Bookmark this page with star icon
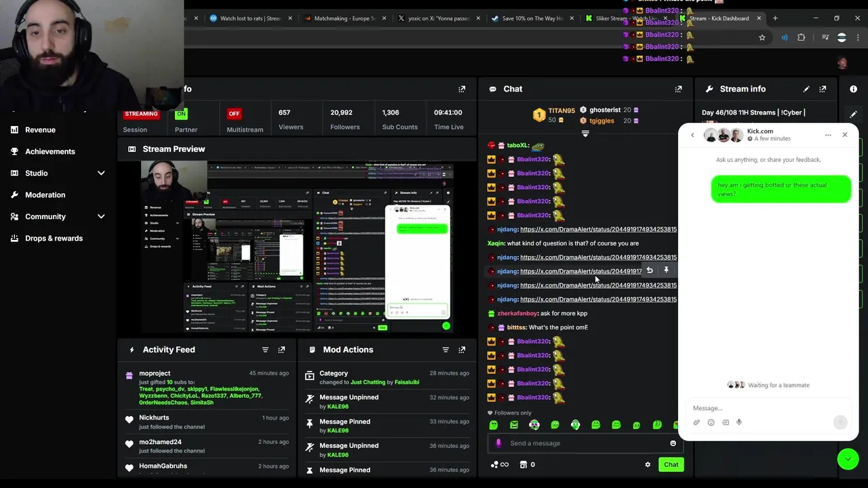The width and height of the screenshot is (868, 488). tap(762, 37)
